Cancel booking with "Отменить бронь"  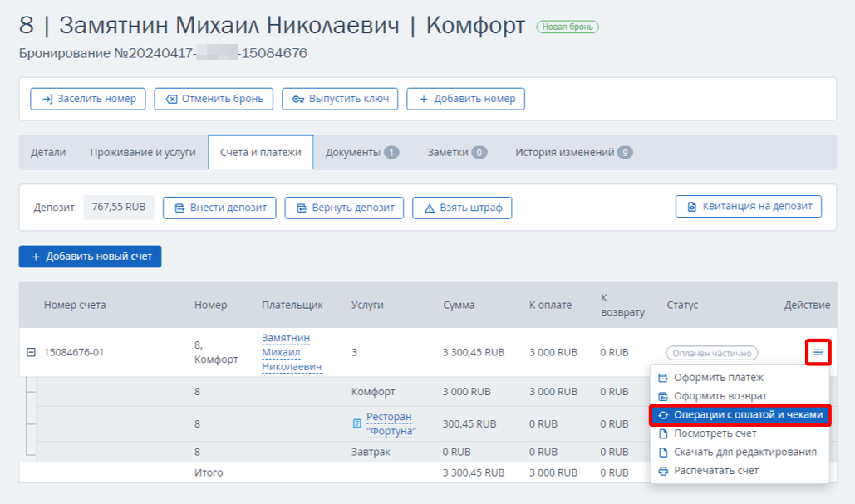click(214, 99)
